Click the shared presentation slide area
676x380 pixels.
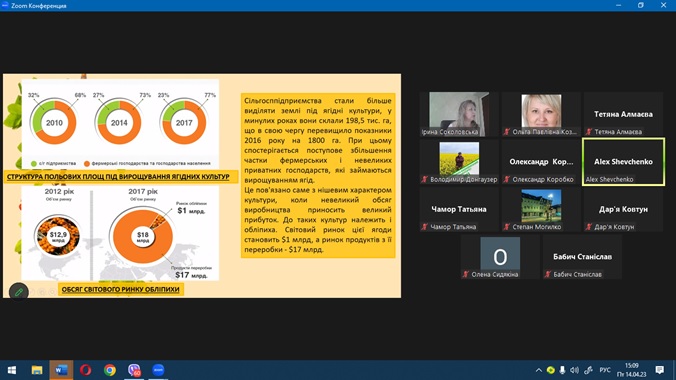(202, 185)
